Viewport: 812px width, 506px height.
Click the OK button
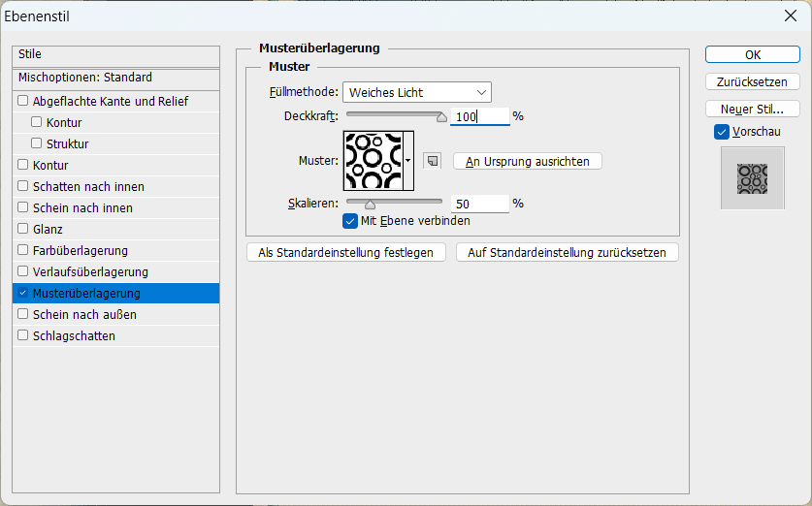click(753, 55)
